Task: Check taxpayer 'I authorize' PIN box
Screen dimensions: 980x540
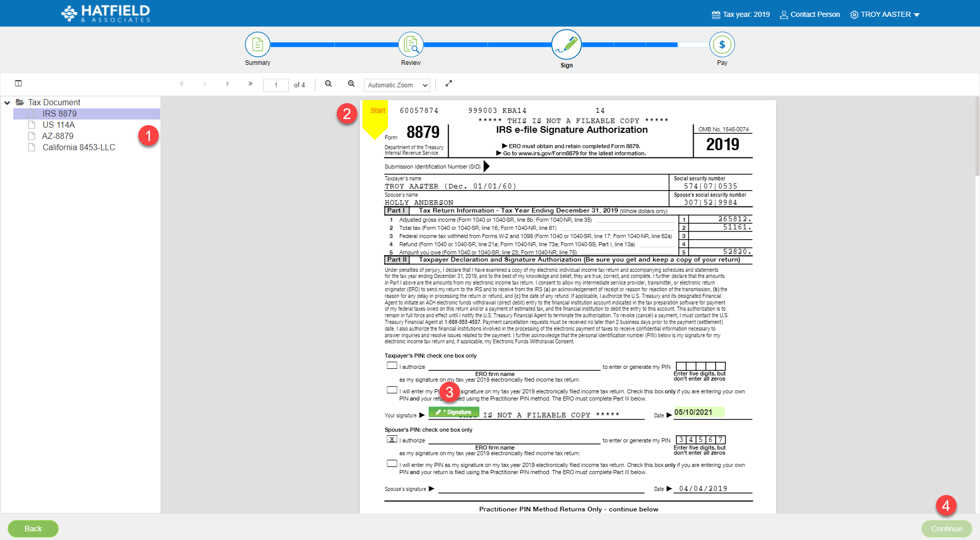Action: [x=392, y=365]
